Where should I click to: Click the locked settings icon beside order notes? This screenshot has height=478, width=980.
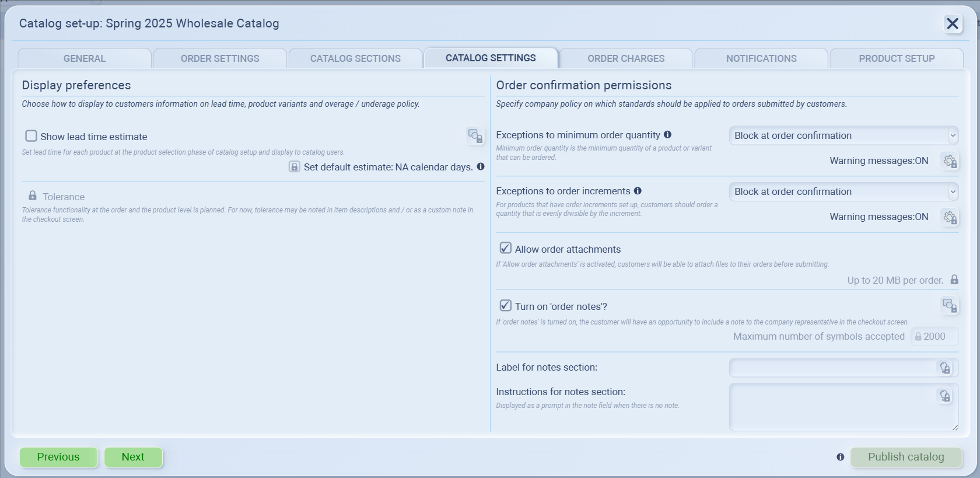(x=949, y=305)
